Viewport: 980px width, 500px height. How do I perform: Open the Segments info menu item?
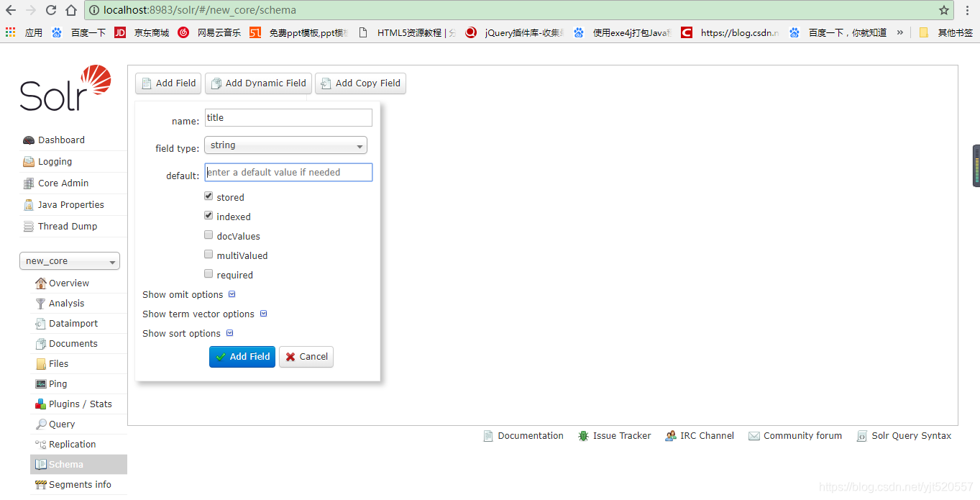(79, 485)
